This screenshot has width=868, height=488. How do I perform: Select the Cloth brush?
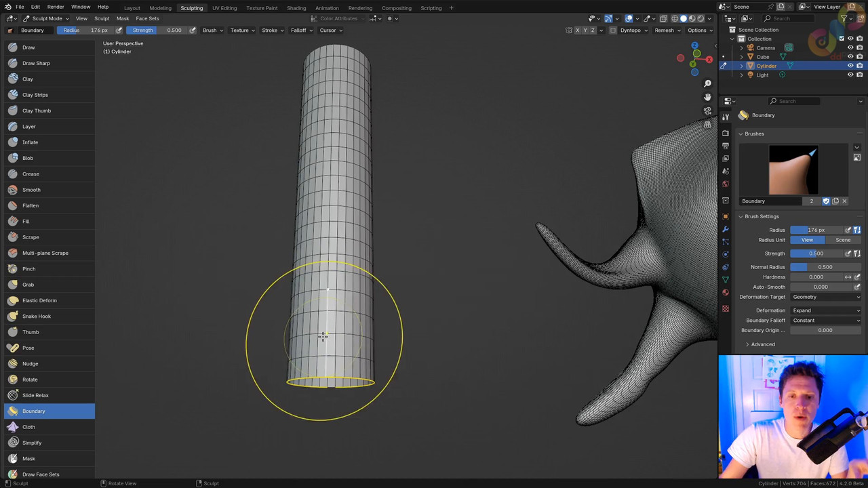point(49,427)
